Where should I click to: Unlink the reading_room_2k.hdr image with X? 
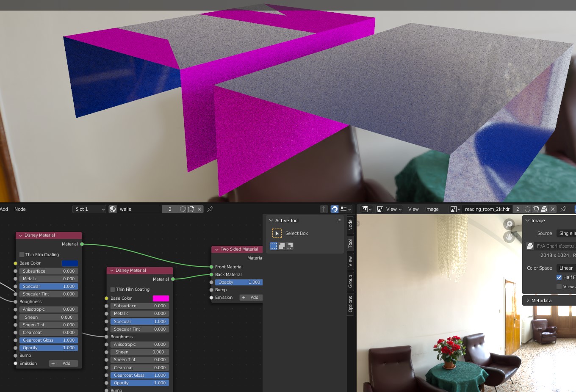pos(553,209)
